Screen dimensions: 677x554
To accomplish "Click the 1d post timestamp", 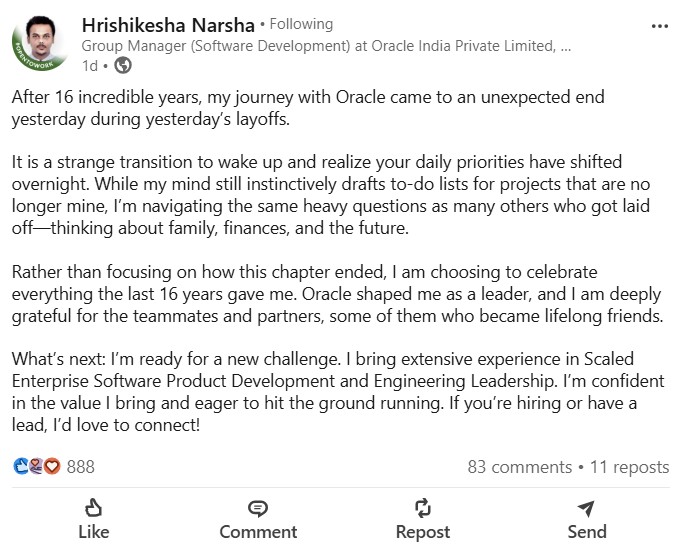I will [89, 66].
